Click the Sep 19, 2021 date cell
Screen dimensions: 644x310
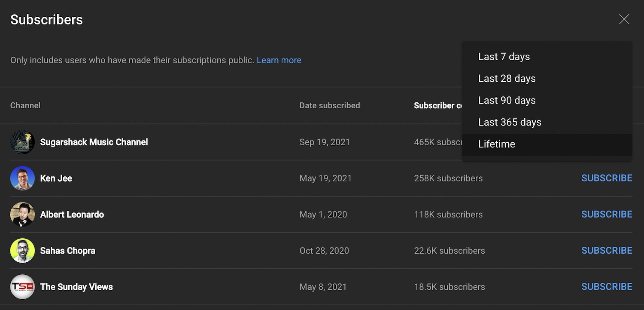[325, 142]
